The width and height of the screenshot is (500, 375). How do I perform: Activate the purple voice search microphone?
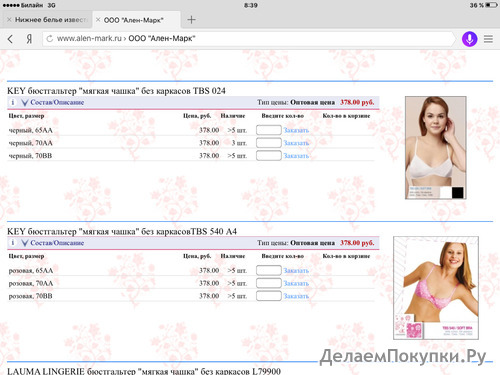tap(469, 39)
